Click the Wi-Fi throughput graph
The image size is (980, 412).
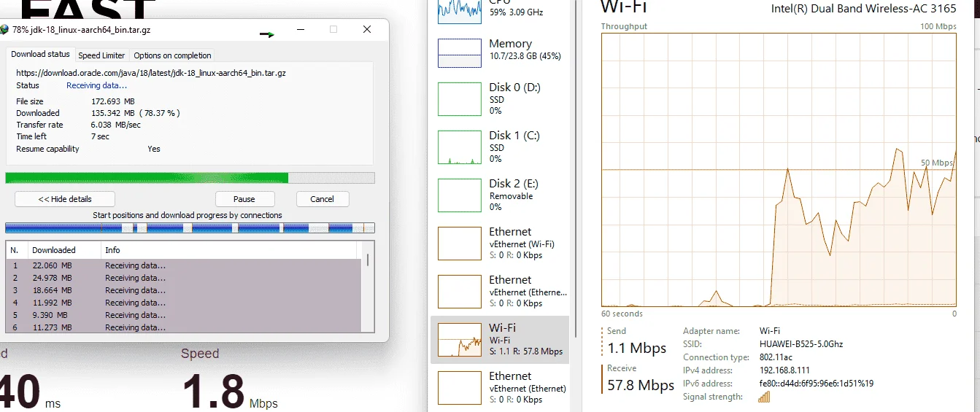tap(779, 169)
